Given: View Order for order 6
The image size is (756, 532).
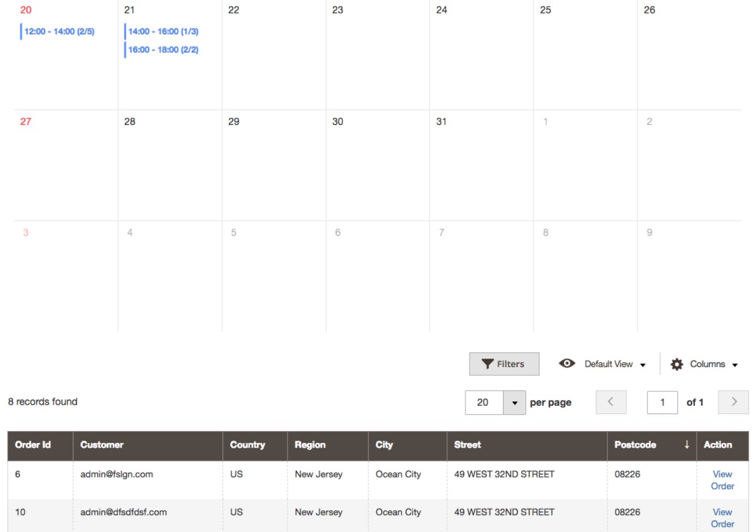Looking at the screenshot, I should (722, 480).
